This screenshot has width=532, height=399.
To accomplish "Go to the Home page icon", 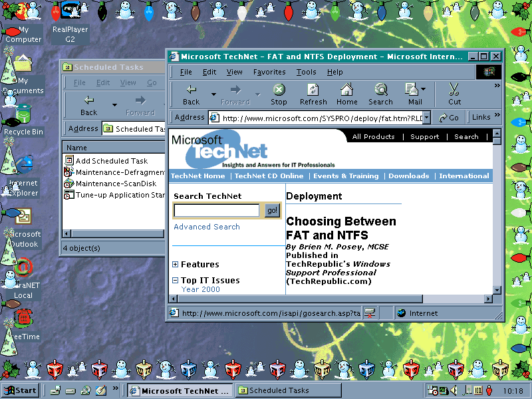I will [x=346, y=94].
